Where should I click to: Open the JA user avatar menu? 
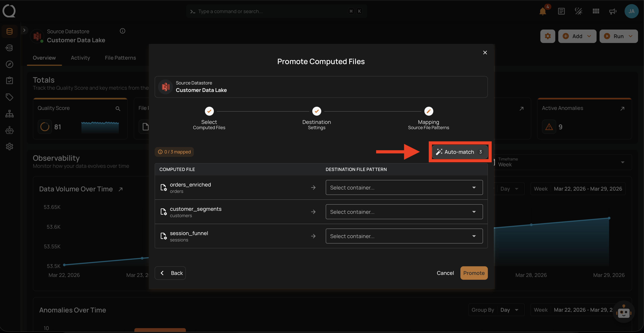point(631,11)
